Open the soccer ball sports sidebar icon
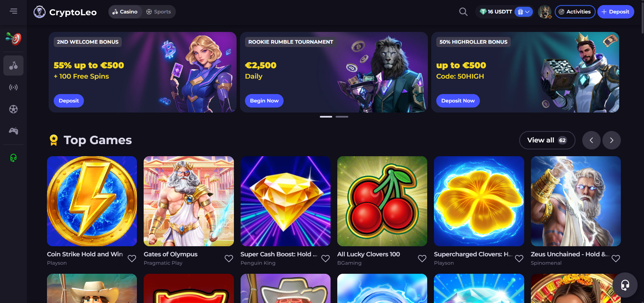 click(x=13, y=109)
